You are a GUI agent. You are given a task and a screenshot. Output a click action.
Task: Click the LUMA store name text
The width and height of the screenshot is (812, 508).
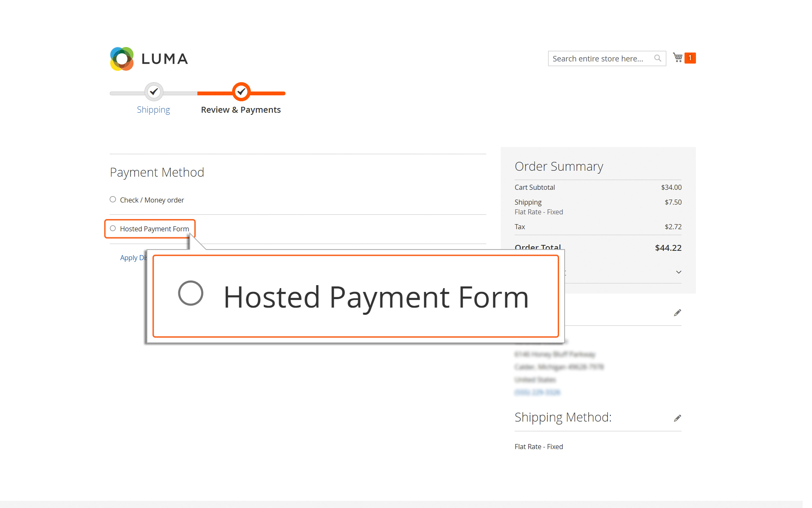tap(165, 59)
